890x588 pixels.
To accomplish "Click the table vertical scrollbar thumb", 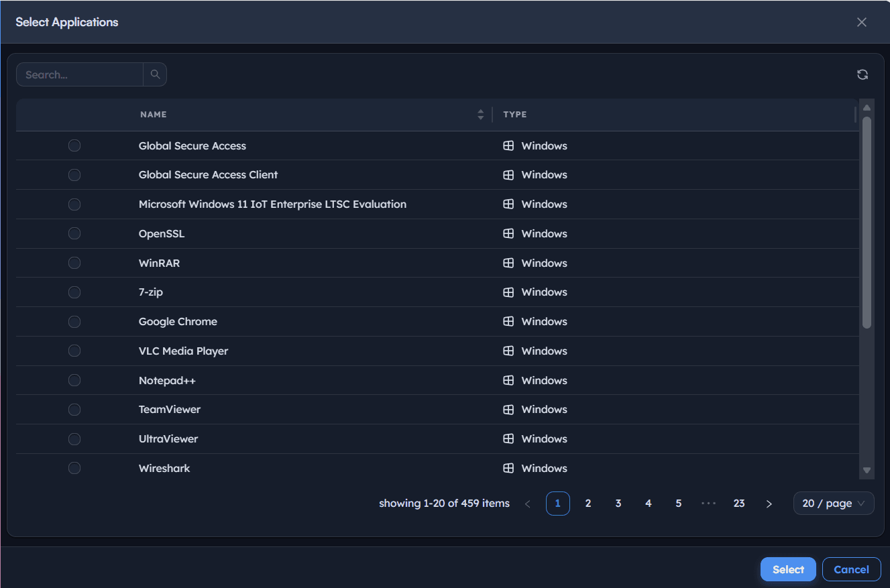I will [867, 223].
